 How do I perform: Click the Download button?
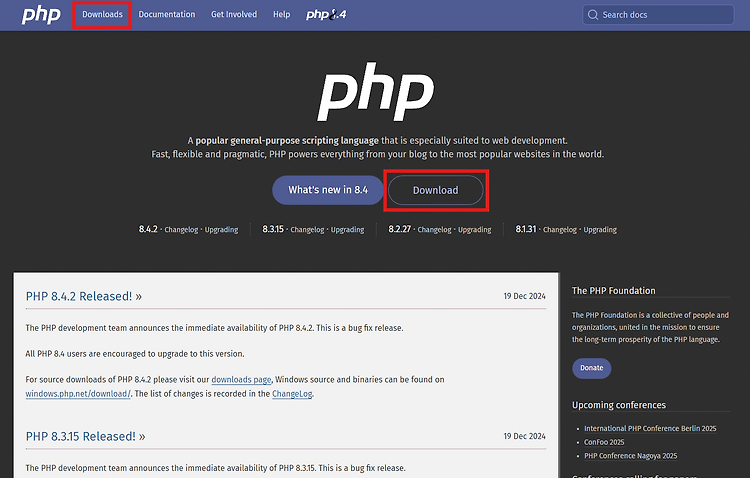(436, 190)
